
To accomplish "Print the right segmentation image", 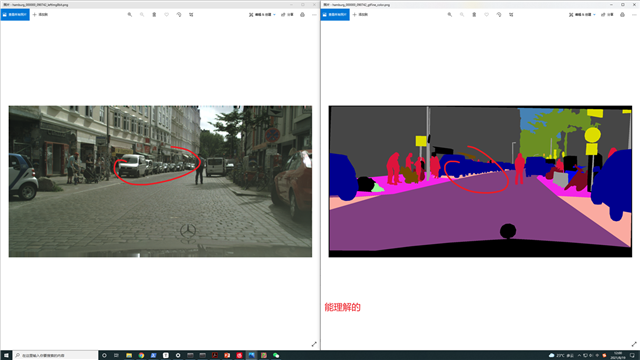I will [622, 15].
